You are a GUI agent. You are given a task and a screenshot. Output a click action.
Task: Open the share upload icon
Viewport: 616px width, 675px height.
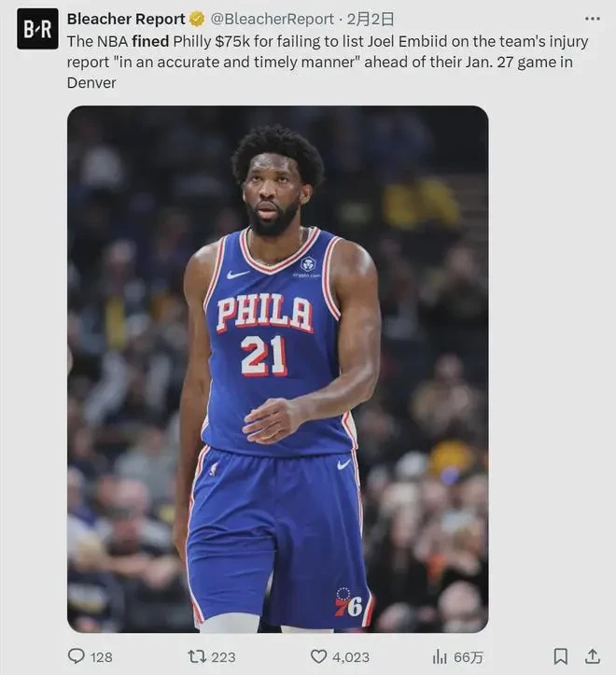click(593, 656)
